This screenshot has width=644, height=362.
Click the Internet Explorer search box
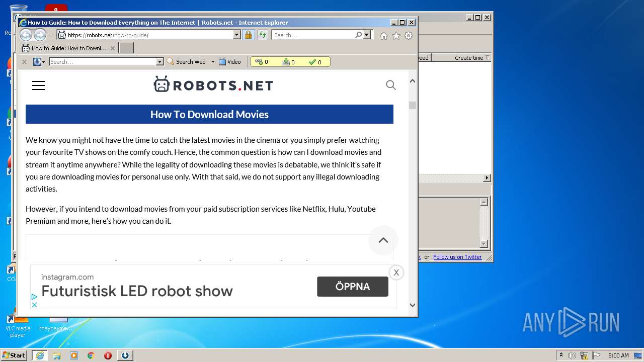click(x=313, y=35)
